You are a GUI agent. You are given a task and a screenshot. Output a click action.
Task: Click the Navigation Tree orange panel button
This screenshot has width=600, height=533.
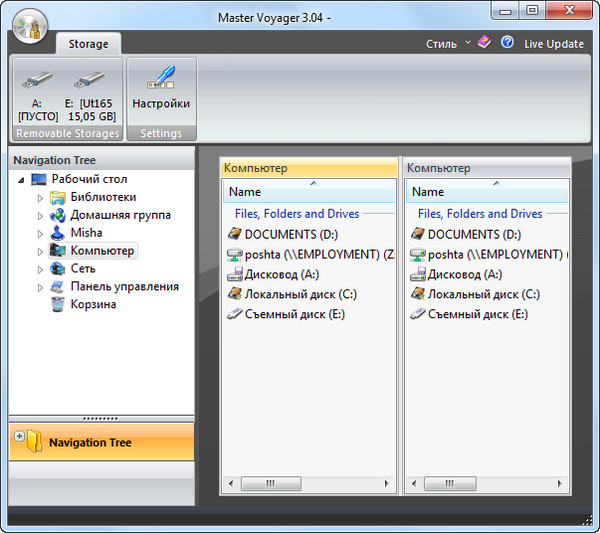pyautogui.click(x=101, y=442)
